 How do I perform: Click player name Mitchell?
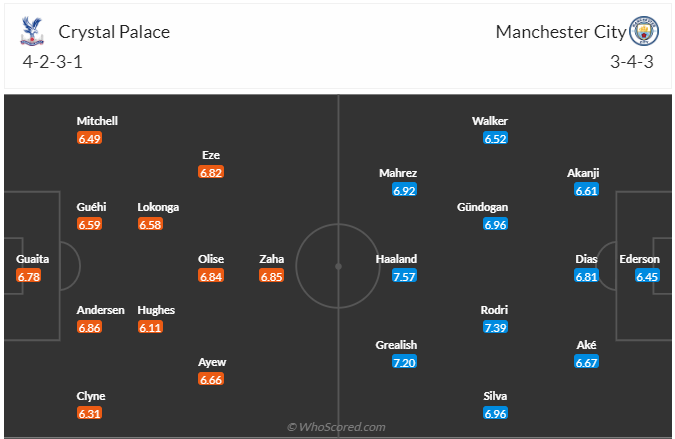[97, 121]
